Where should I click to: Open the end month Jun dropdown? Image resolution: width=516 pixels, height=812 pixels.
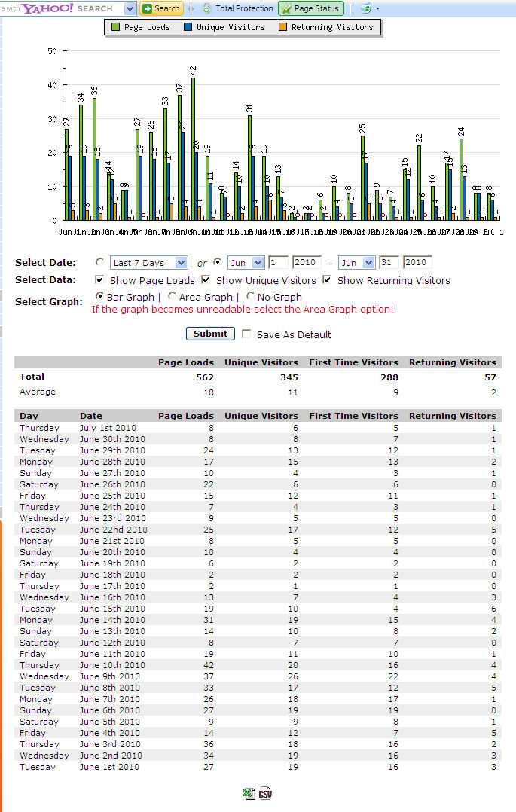(x=356, y=263)
